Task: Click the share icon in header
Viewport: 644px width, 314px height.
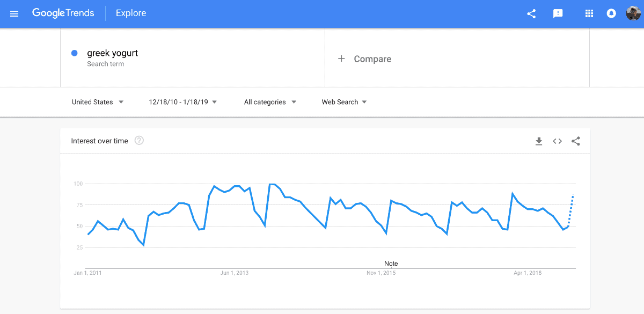Action: 531,14
